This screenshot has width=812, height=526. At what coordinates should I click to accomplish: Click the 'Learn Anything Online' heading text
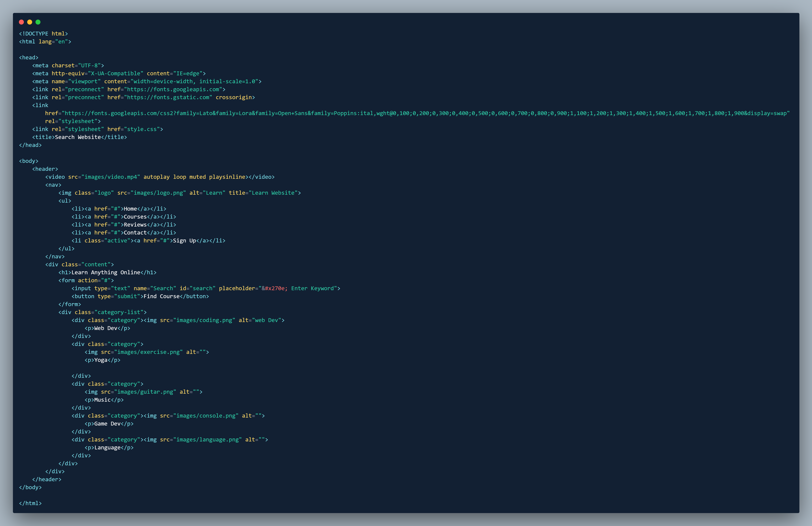106,273
